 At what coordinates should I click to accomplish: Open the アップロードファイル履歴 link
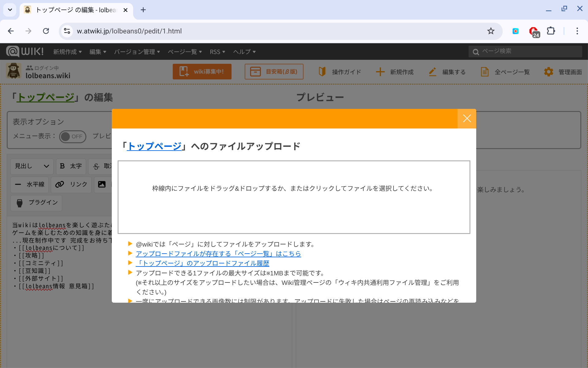coord(202,263)
